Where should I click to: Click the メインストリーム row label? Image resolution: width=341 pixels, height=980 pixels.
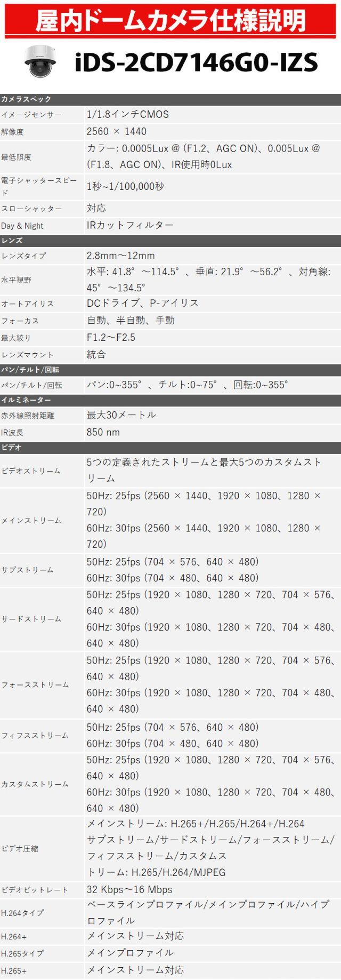point(31,520)
